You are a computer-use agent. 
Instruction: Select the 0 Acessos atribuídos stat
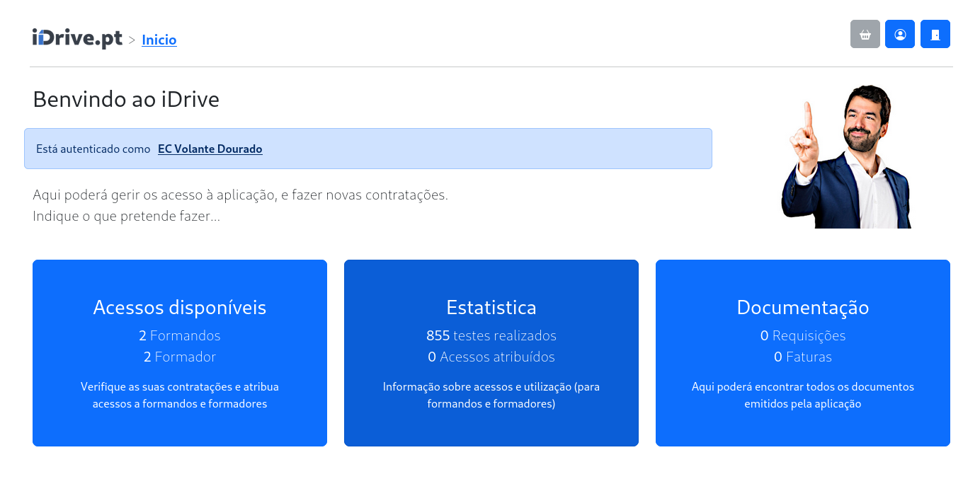(491, 357)
